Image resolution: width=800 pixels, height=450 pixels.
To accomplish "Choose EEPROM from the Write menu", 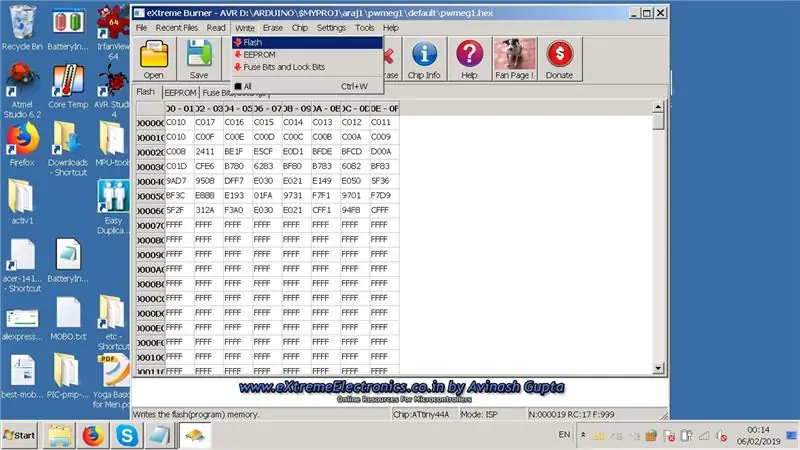I will coord(307,55).
